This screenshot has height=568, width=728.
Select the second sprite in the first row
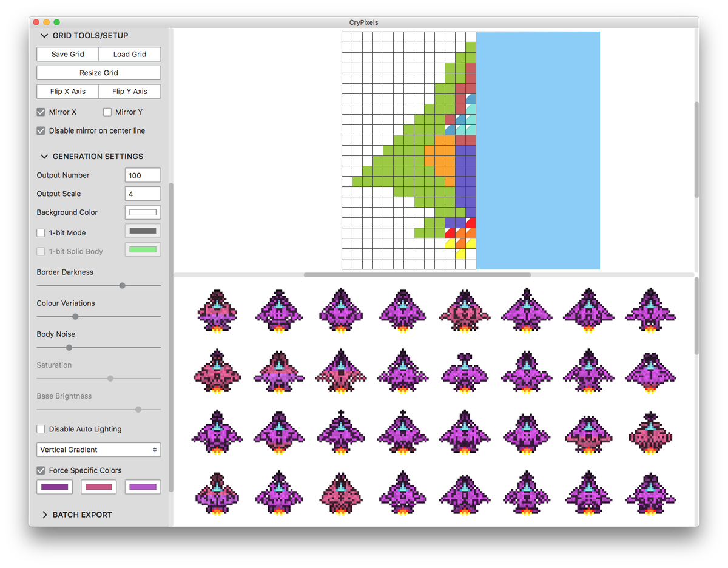pos(279,311)
